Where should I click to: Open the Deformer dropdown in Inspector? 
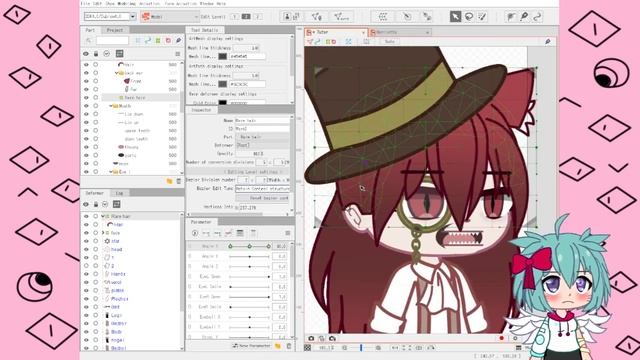tap(262, 145)
